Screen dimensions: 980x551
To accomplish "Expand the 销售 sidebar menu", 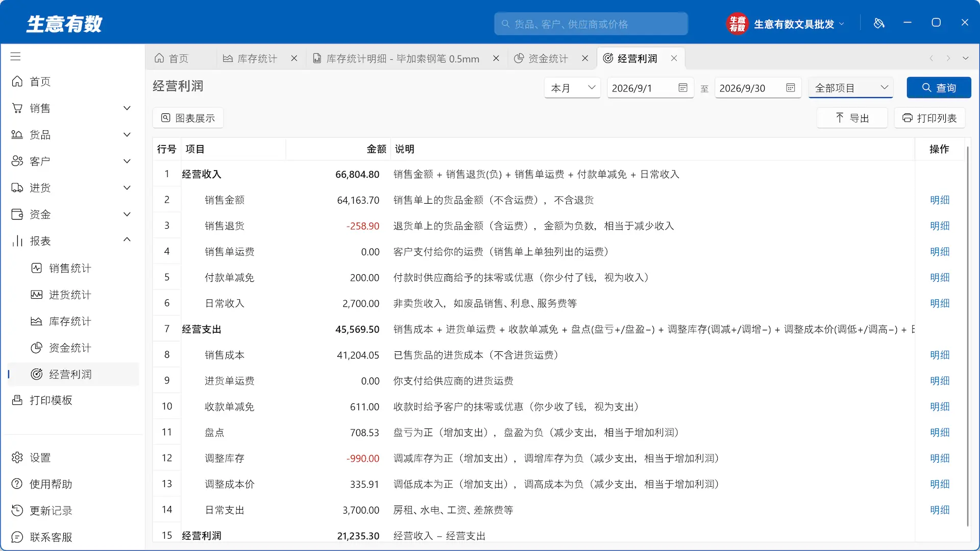I will [x=127, y=108].
